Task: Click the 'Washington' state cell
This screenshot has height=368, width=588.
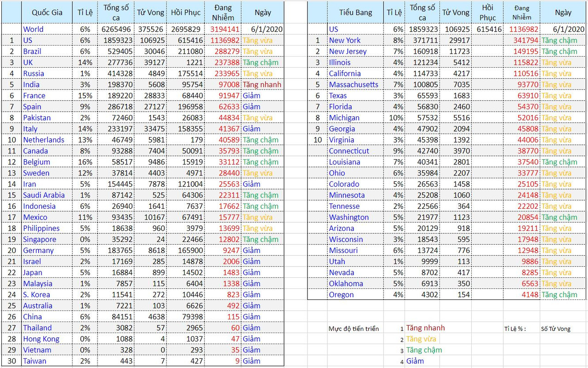Action: (x=355, y=217)
